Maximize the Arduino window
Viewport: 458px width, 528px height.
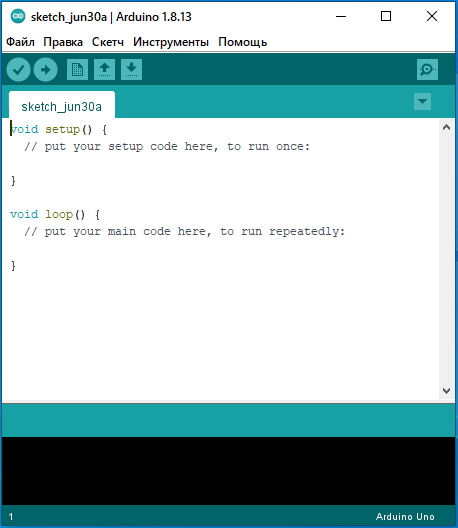(x=386, y=16)
